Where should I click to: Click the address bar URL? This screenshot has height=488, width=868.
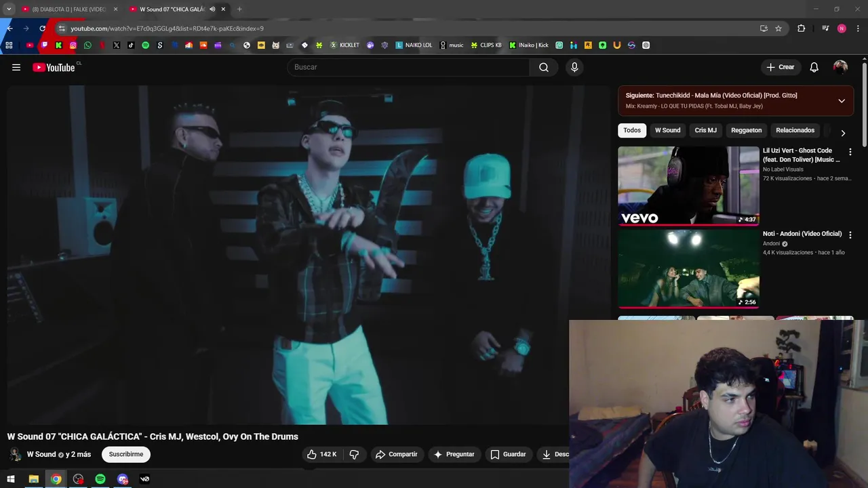(167, 28)
